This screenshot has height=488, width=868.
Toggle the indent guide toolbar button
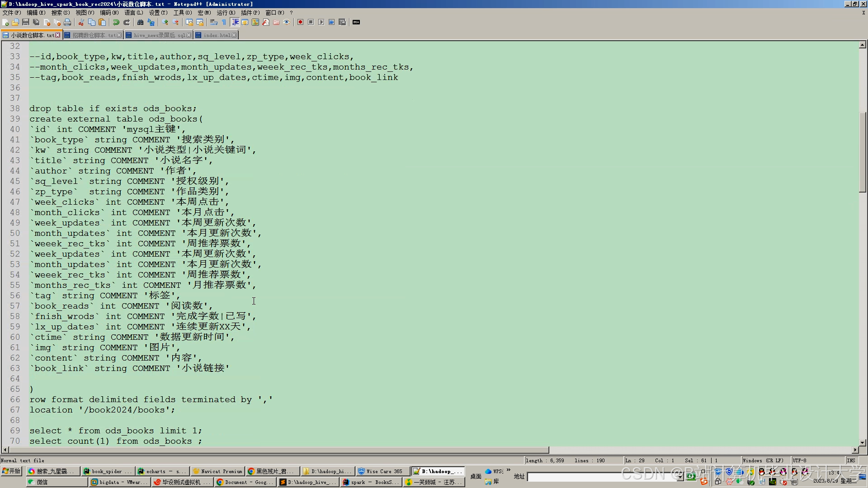coord(235,22)
